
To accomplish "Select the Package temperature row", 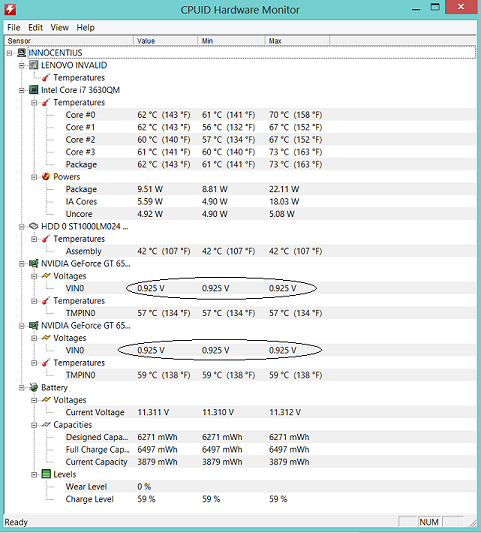I will [x=270, y=165].
